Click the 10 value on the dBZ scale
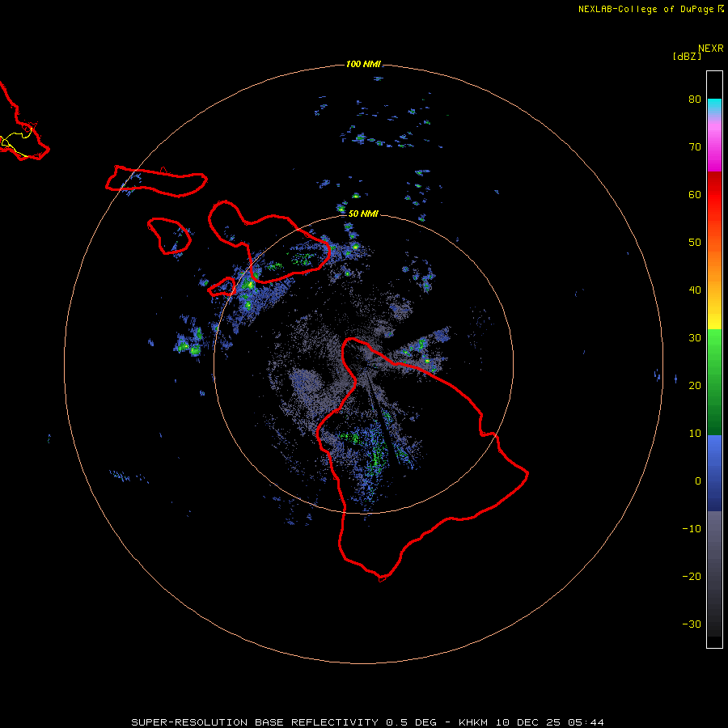The width and height of the screenshot is (728, 728). pos(695,434)
